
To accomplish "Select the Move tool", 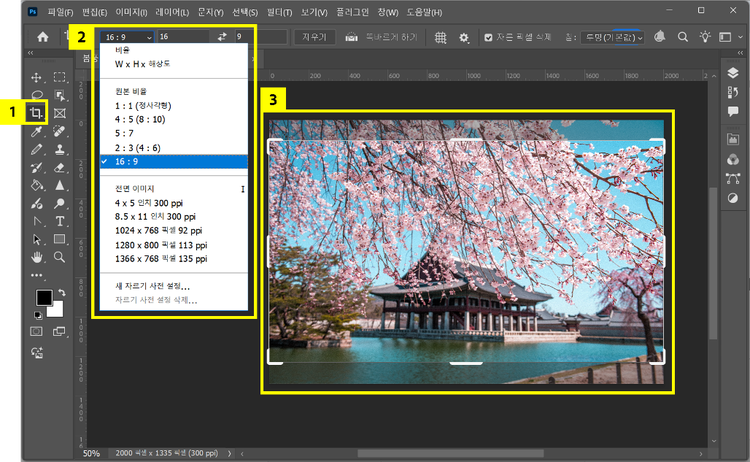I will [x=37, y=77].
